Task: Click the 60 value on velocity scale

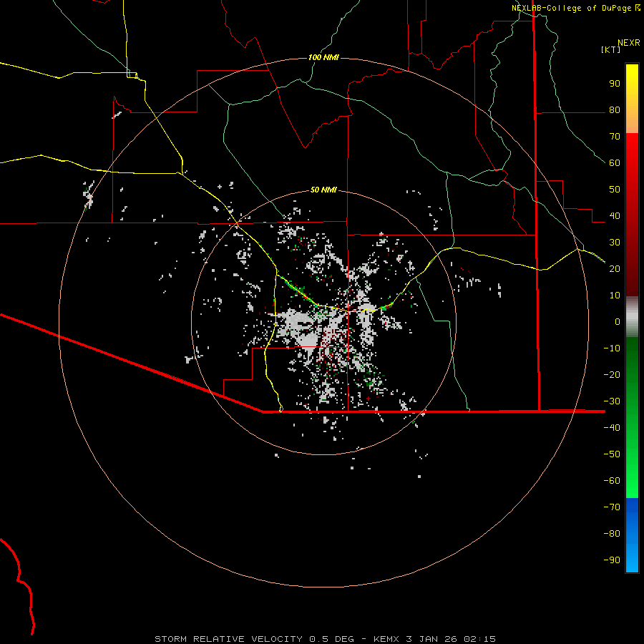Action: pos(615,163)
